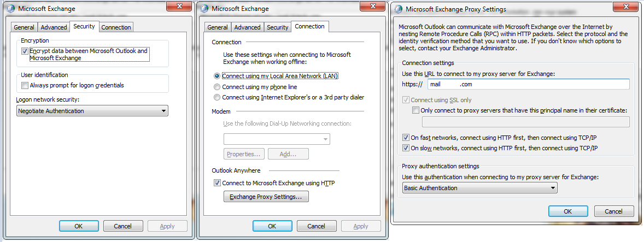The width and height of the screenshot is (644, 242).
Task: Click the proxy server URL input field
Action: (528, 84)
